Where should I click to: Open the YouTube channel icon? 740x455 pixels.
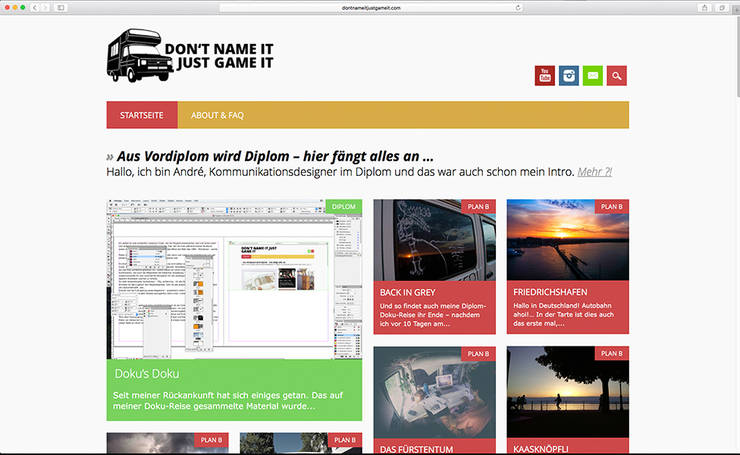[x=545, y=76]
